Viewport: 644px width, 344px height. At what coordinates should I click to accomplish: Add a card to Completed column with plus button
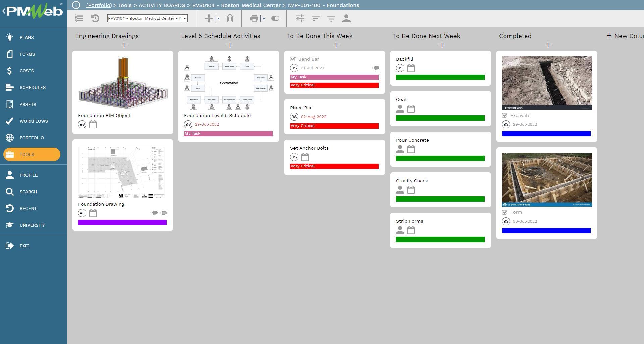pos(548,45)
